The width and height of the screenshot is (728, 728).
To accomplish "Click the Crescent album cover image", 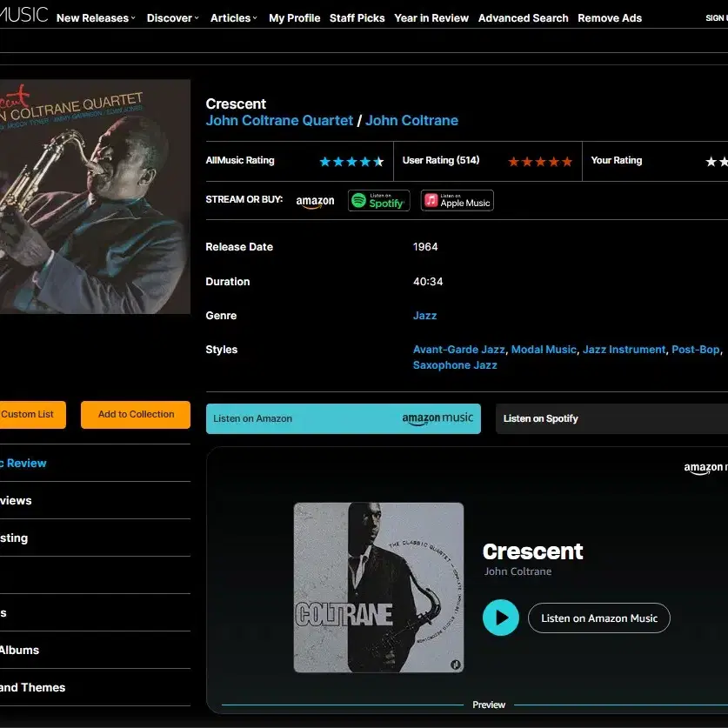I will coord(95,197).
